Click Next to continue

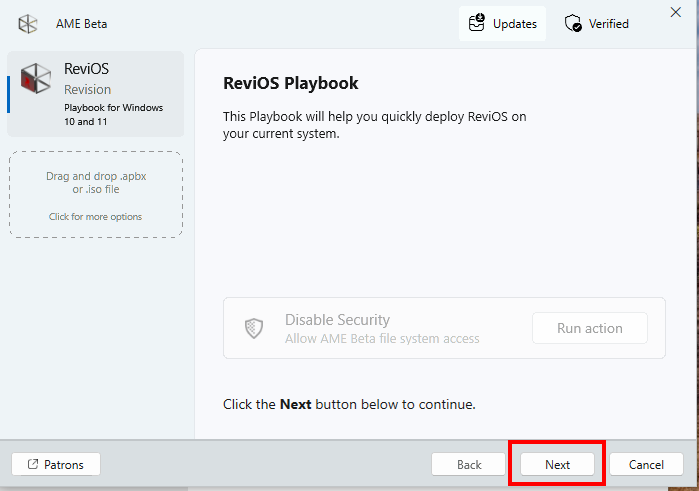(x=557, y=465)
